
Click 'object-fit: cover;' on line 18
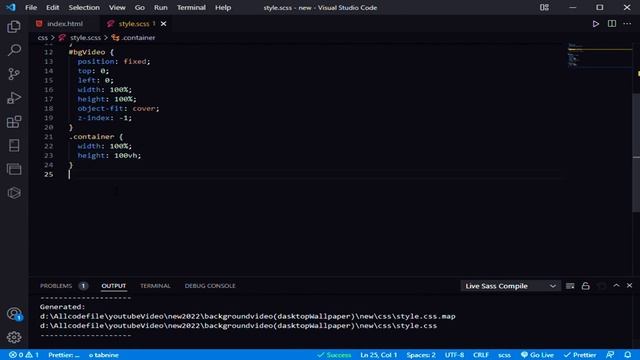tap(118, 109)
